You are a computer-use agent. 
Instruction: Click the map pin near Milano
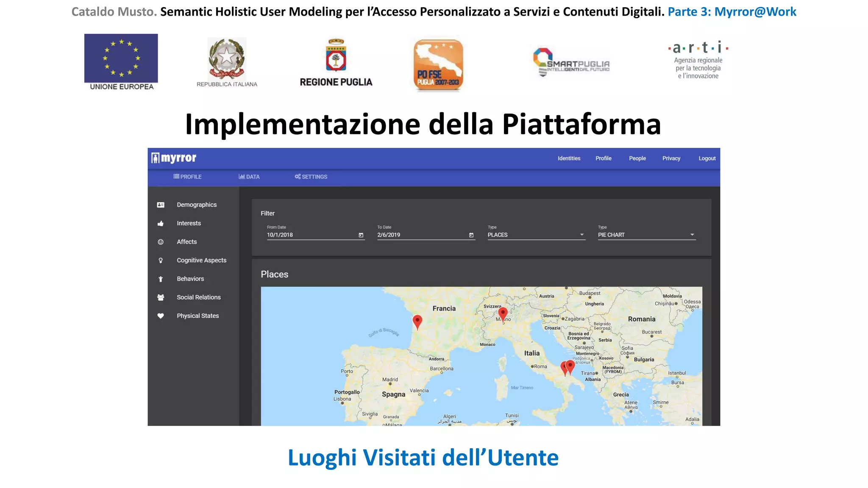[503, 315]
